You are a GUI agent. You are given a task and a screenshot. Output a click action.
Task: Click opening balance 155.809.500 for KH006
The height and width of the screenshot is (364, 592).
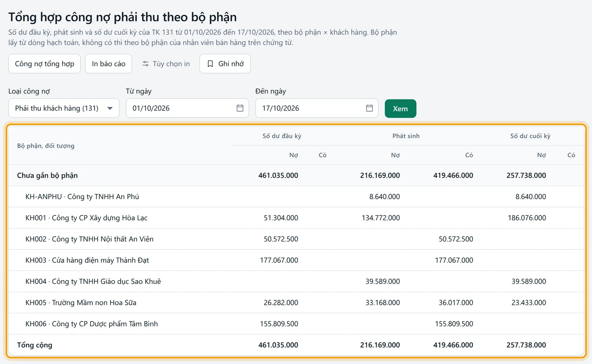point(279,324)
